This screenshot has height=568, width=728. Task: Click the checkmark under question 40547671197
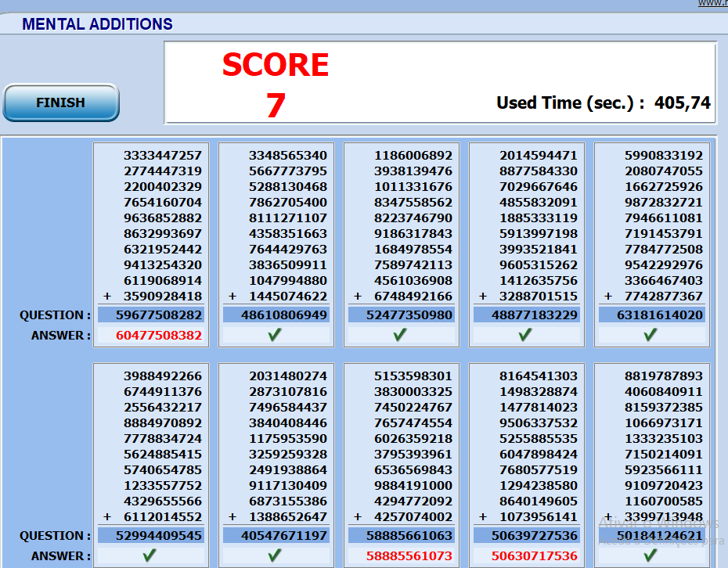276,555
